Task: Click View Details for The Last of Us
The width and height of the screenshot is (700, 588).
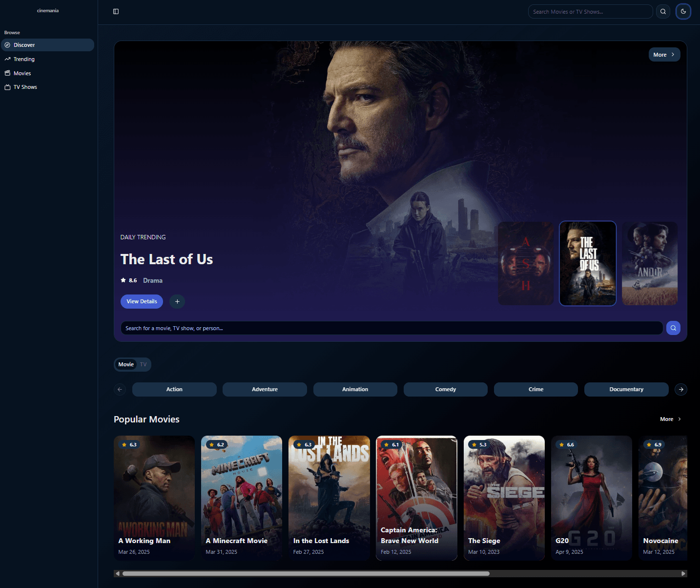Action: [142, 301]
